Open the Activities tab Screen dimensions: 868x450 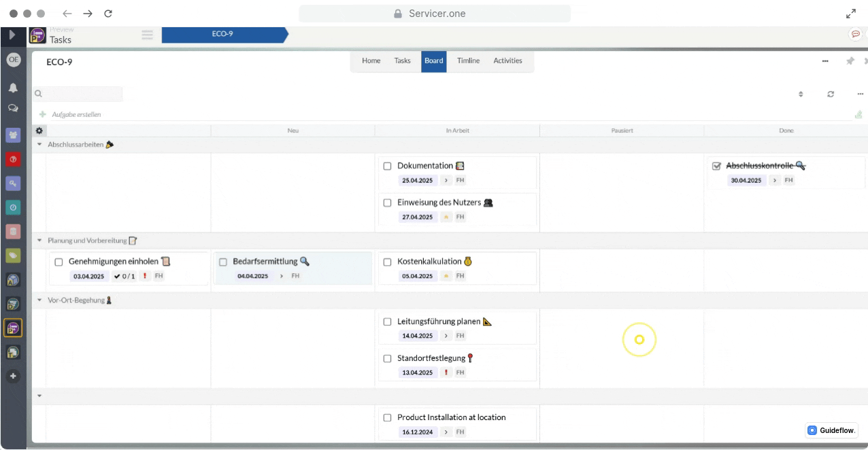507,61
